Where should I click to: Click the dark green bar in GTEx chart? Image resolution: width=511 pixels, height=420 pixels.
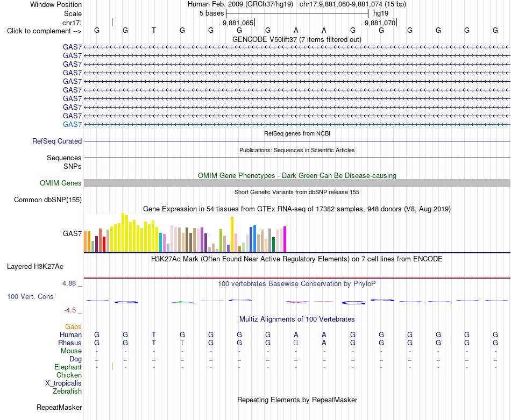click(273, 244)
